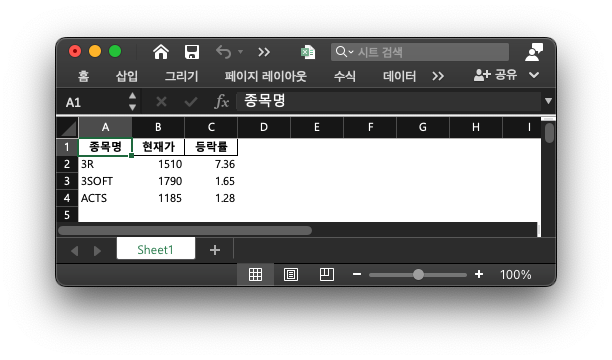Select the cell with value 1510

point(158,164)
